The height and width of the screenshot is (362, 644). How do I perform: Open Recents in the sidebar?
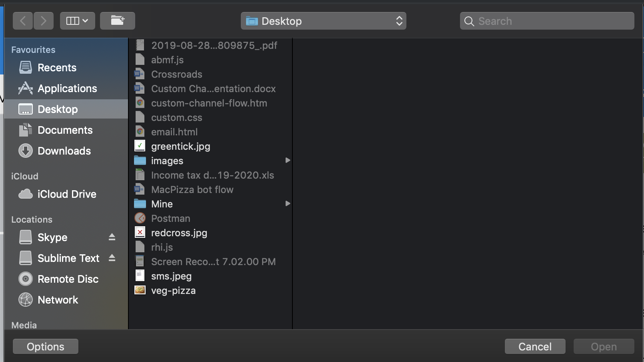click(x=57, y=68)
